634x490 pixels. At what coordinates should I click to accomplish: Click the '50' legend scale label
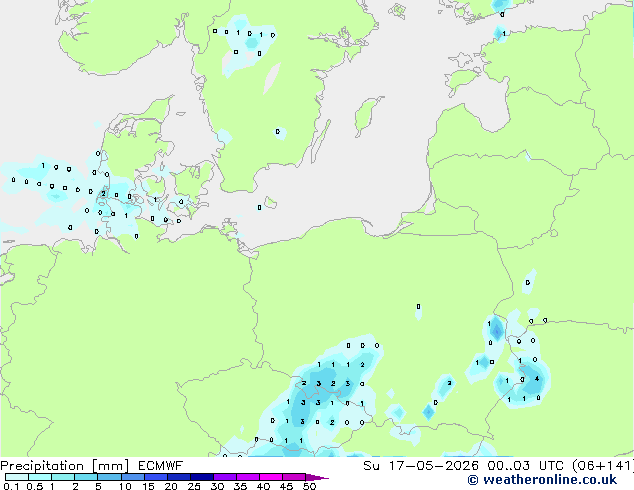(x=309, y=486)
